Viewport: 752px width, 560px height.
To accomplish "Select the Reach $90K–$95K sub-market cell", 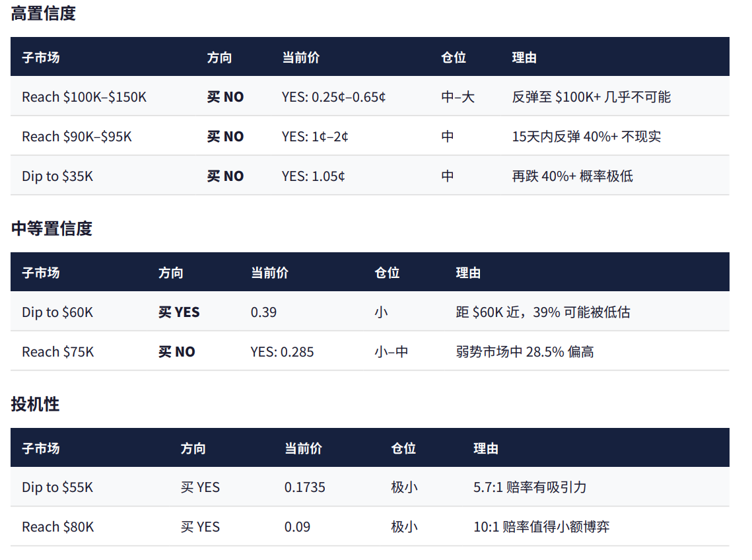I will click(77, 137).
